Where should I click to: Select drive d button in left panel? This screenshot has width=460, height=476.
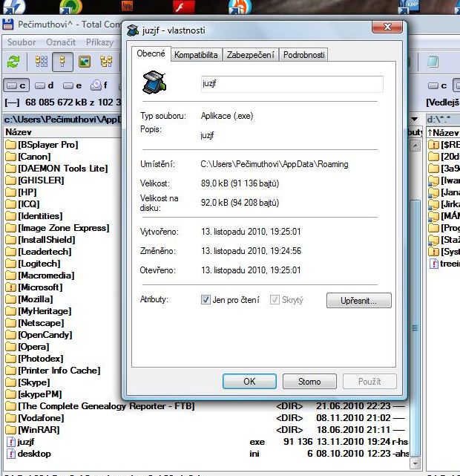[45, 85]
